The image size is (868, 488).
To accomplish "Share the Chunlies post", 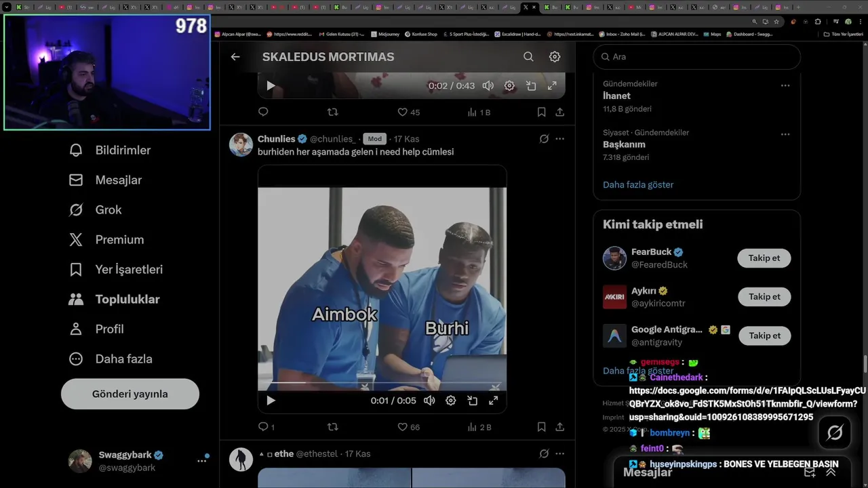I will point(560,427).
